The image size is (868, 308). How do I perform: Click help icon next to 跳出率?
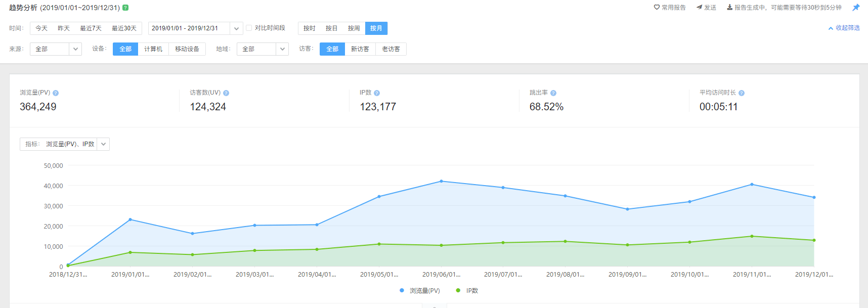click(553, 93)
